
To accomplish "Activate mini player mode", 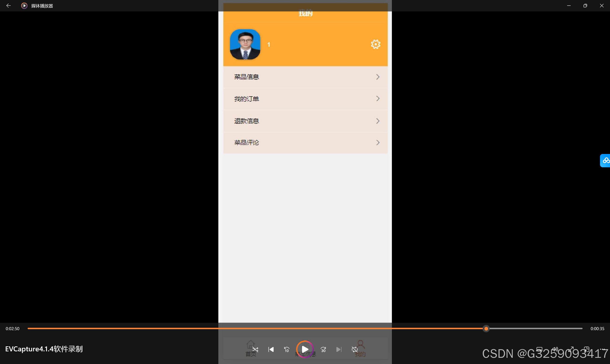I will click(587, 349).
